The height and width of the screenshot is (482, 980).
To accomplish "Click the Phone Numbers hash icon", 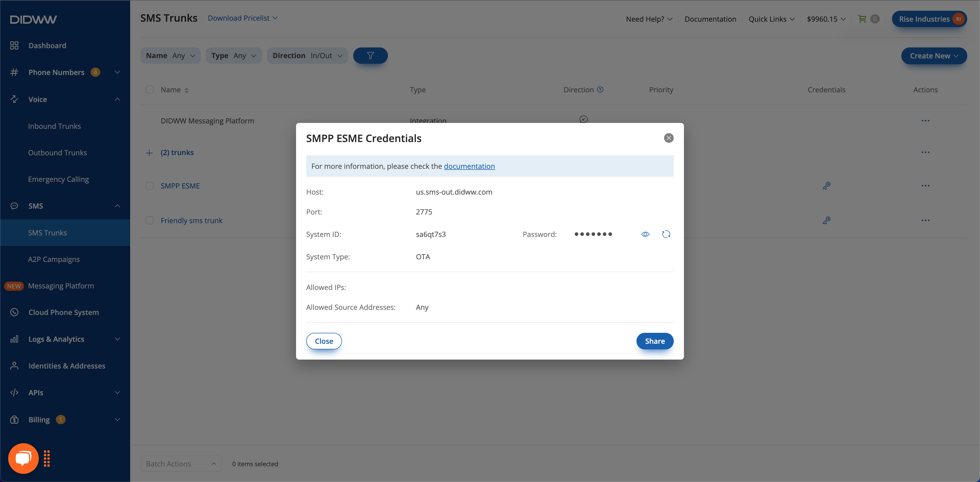I will click(14, 72).
